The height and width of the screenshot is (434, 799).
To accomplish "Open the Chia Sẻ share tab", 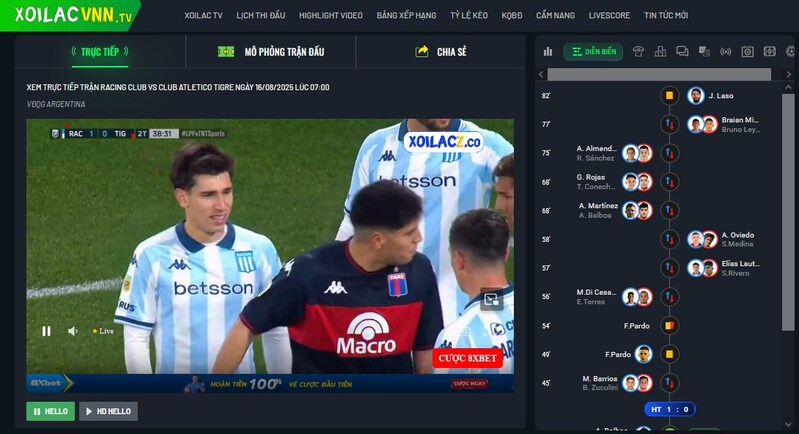I will pyautogui.click(x=440, y=51).
